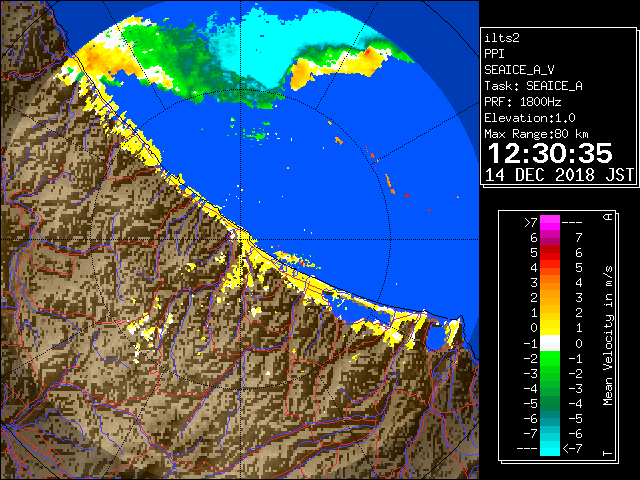Select the >7 label on the velocity scale

[x=531, y=223]
